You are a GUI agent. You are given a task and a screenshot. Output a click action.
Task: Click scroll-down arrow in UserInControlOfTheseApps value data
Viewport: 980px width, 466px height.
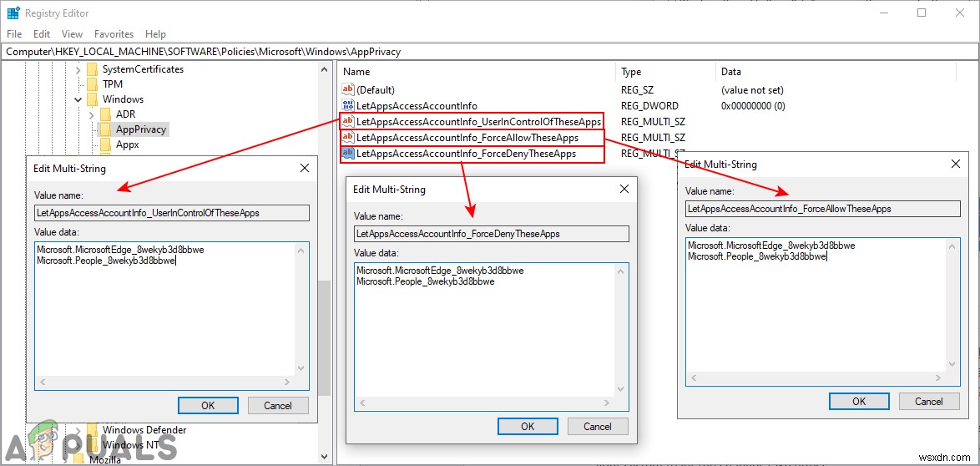301,369
